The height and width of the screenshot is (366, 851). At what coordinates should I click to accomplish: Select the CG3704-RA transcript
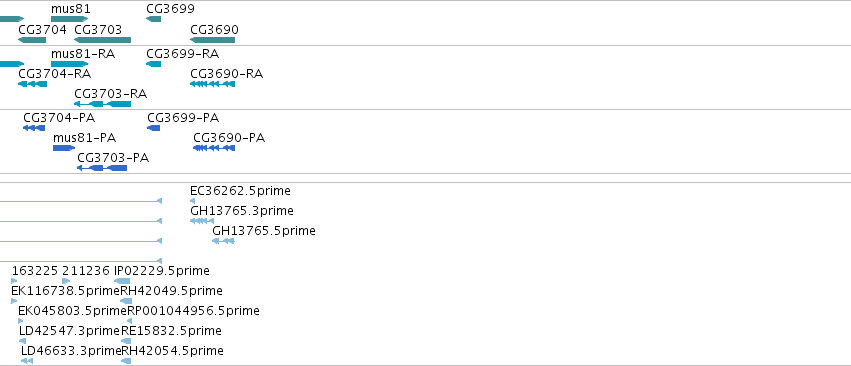[x=33, y=84]
